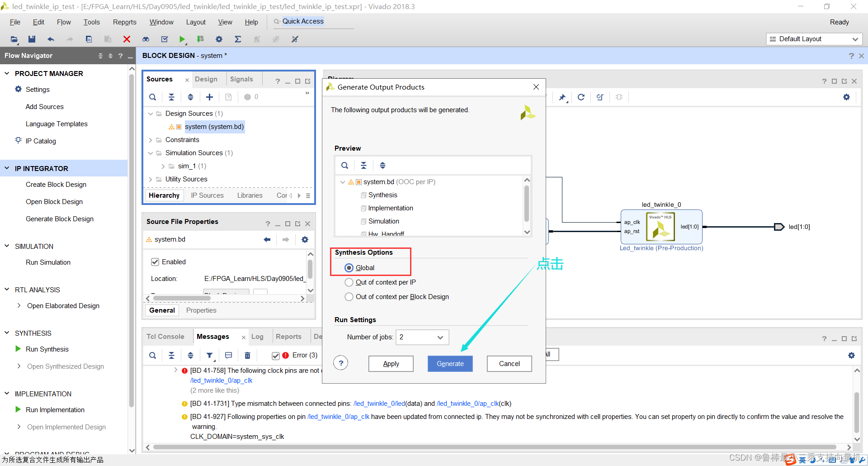This screenshot has height=466, width=868.
Task: Click the Quick Access search field
Action: (x=314, y=22)
